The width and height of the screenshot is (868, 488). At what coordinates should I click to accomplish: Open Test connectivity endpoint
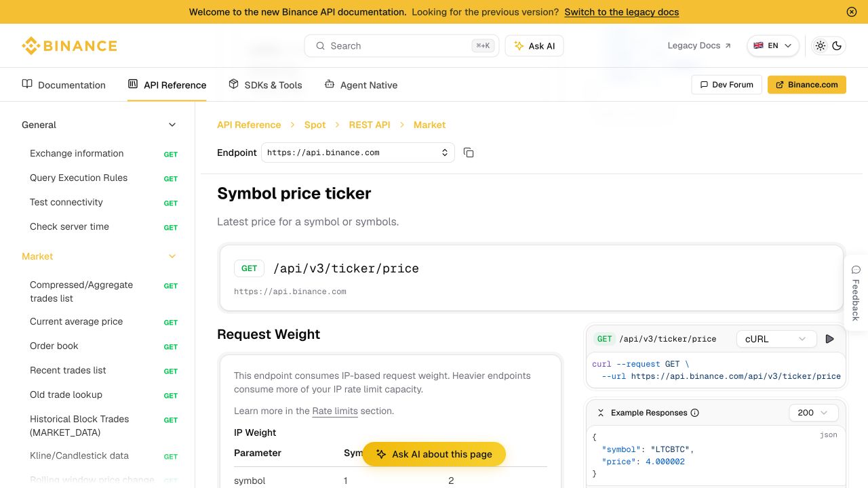pos(104,203)
